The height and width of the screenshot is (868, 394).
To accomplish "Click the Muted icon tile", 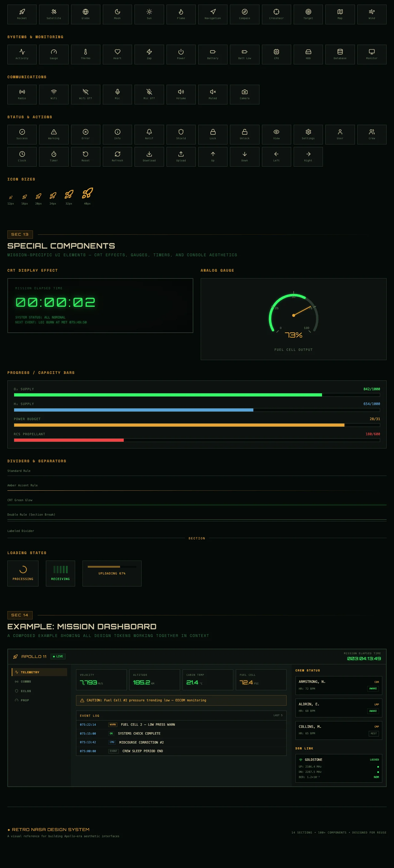I will (213, 95).
